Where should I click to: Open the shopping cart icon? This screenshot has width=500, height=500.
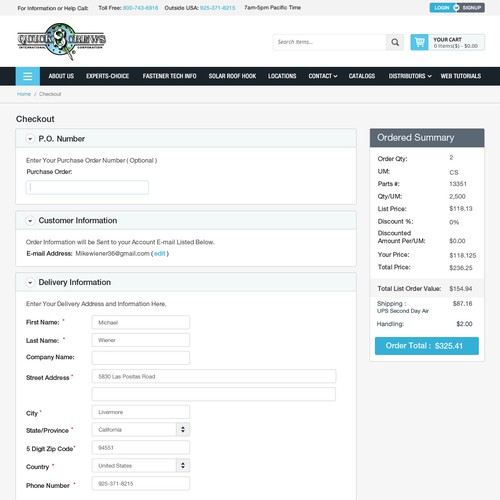(419, 42)
